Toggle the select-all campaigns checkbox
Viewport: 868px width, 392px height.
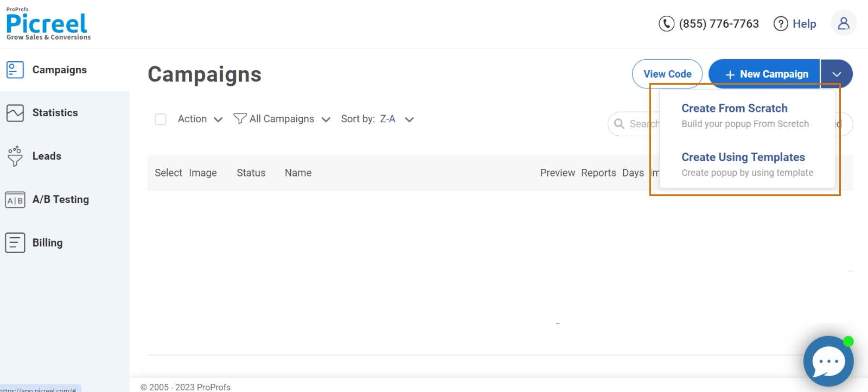pyautogui.click(x=161, y=119)
